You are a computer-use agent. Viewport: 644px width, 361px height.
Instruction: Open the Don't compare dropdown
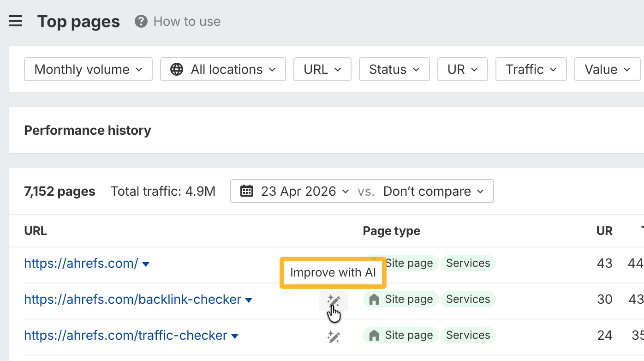[434, 191]
